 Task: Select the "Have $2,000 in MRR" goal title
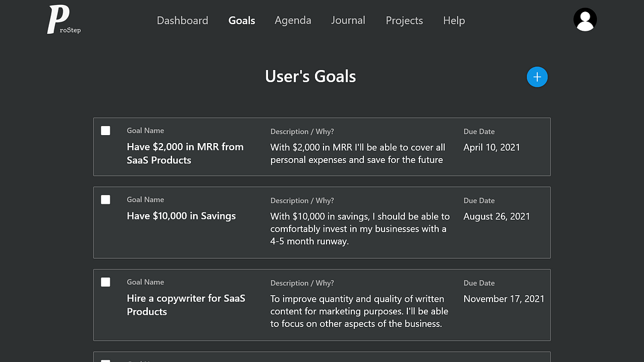(185, 153)
